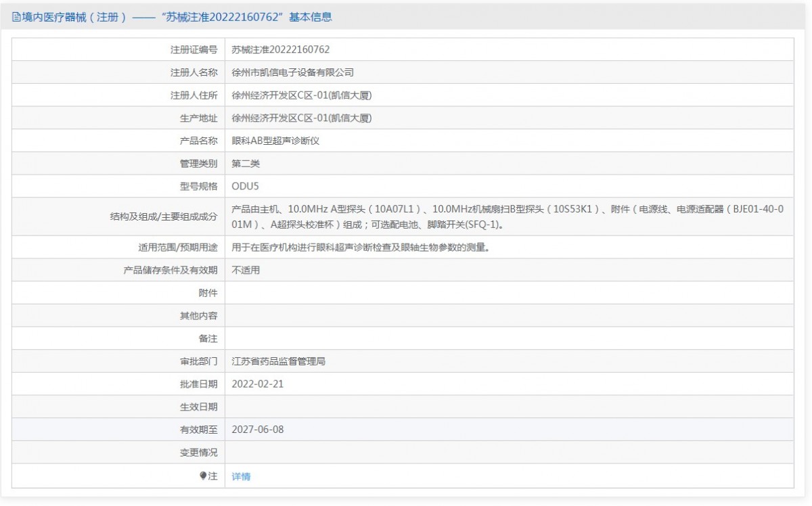Click the 注册证编号 label cell
Image resolution: width=812 pixels, height=506 pixels.
[x=194, y=49]
